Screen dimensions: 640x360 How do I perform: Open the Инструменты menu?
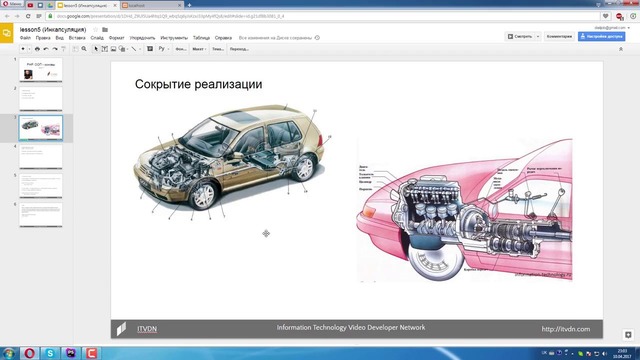[174, 38]
